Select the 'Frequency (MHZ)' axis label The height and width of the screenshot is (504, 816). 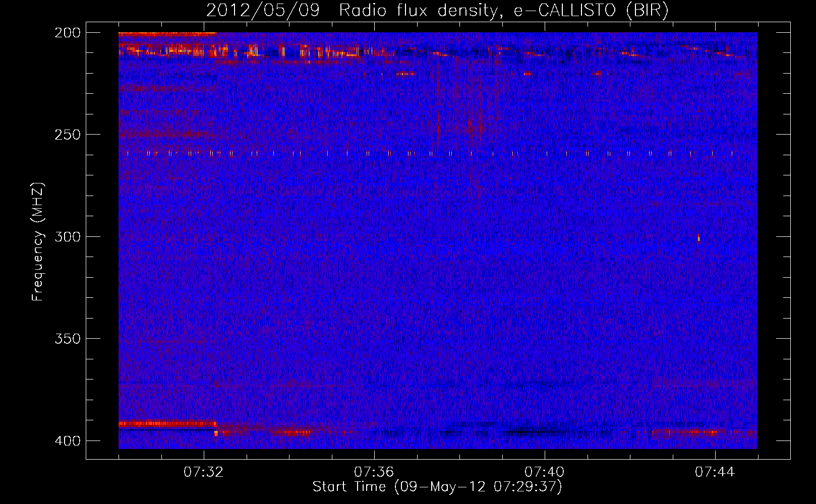tap(37, 241)
